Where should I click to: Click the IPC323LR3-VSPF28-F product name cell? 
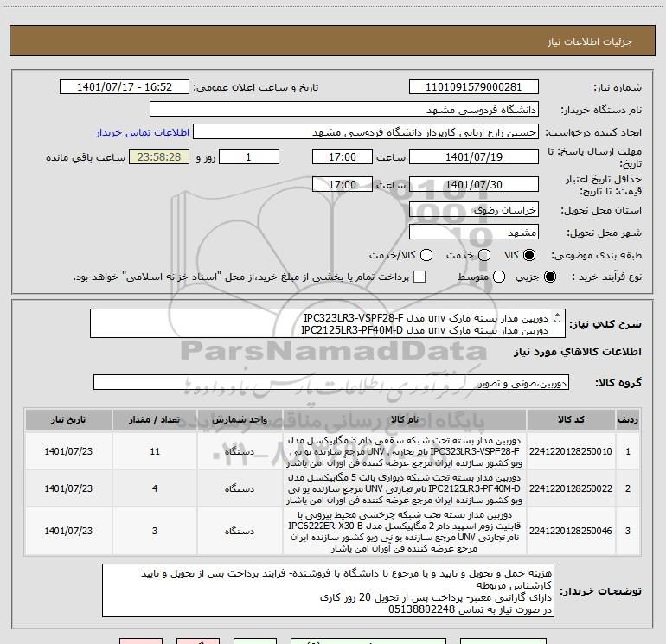tap(405, 451)
